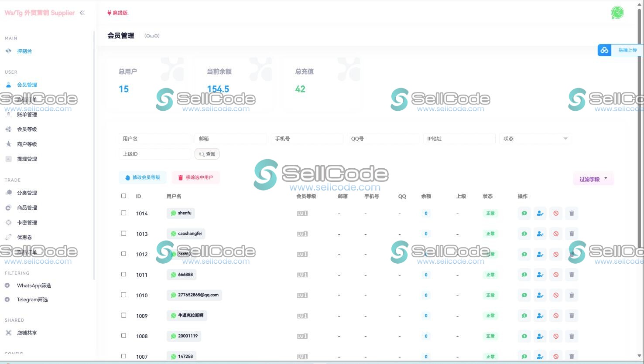Select the checkbox for row 1010
This screenshot has width=644, height=364.
(123, 295)
